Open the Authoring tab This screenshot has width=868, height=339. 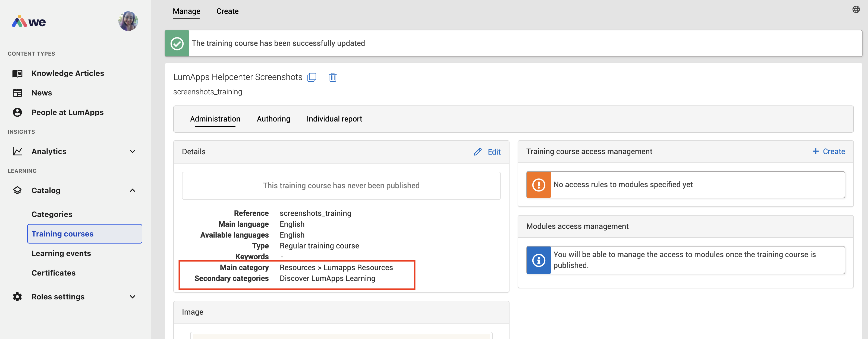click(273, 119)
